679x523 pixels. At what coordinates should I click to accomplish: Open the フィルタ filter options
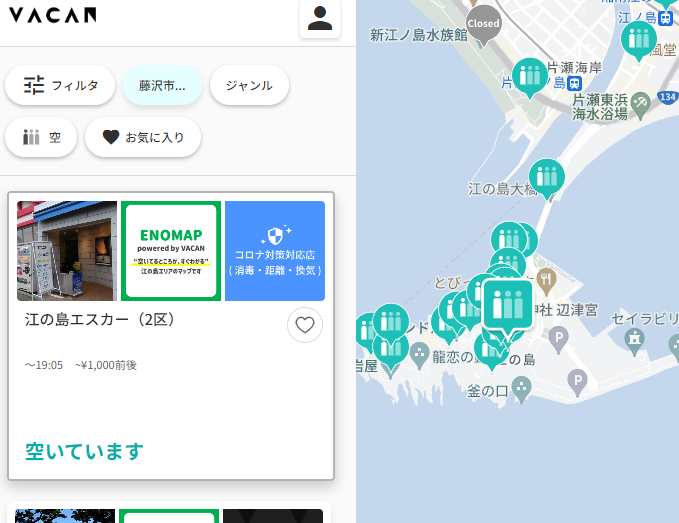tap(60, 85)
